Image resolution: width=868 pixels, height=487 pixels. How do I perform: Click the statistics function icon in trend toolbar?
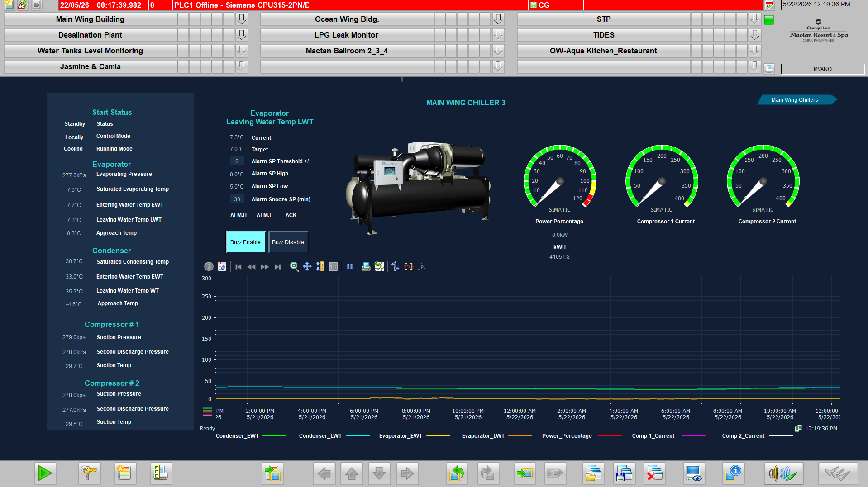pos(422,267)
